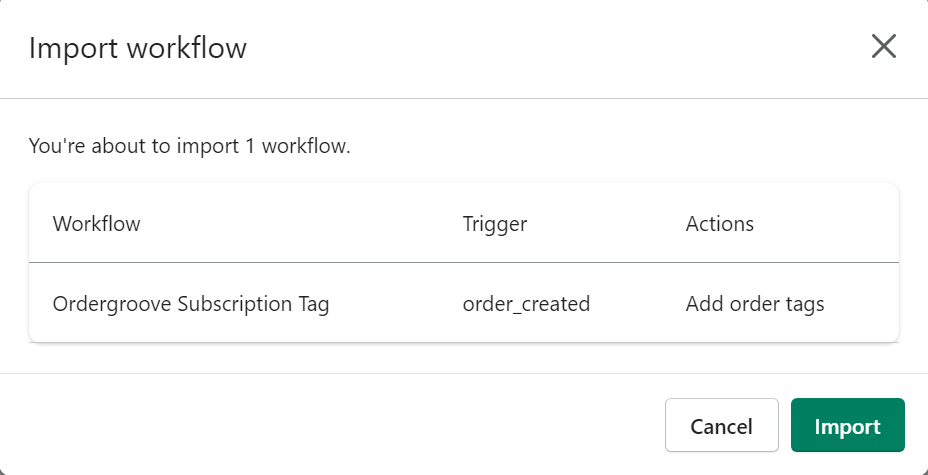Image resolution: width=928 pixels, height=475 pixels.
Task: Click the order_created trigger cell
Action: 526,304
